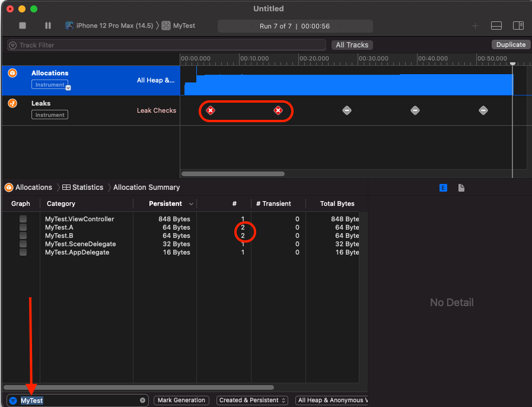
Task: Open the Statistics breadcrumb
Action: pyautogui.click(x=83, y=187)
